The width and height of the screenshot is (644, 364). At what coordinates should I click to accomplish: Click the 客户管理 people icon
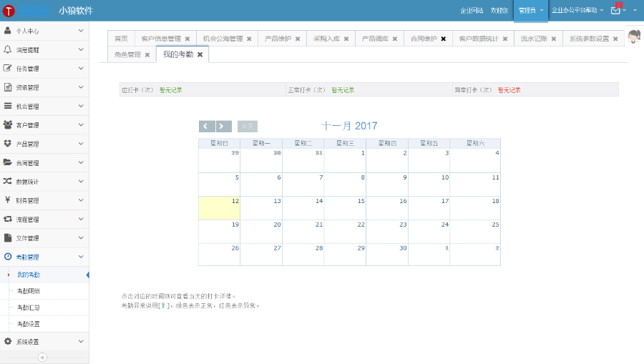7,124
